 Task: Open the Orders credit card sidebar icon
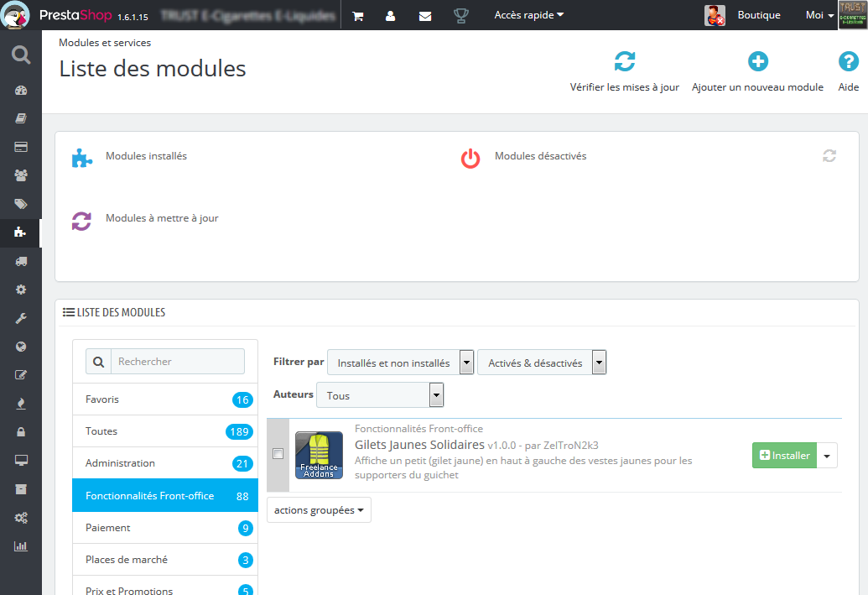[x=21, y=147]
